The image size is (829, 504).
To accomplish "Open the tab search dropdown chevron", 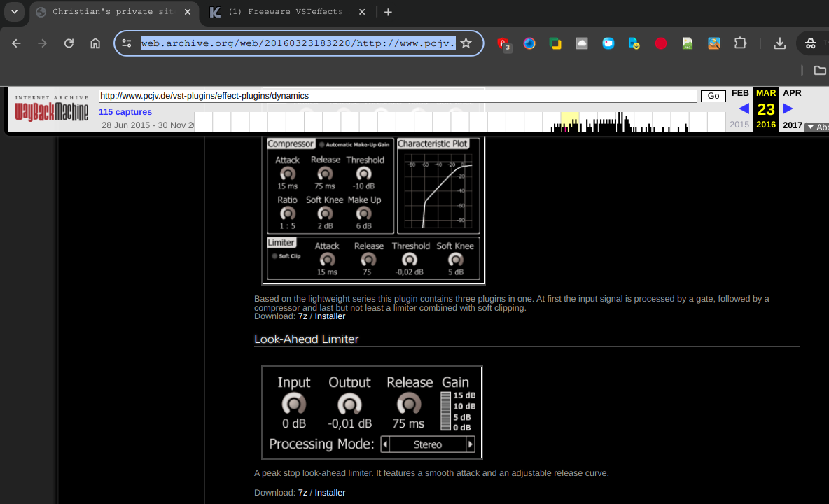I will pyautogui.click(x=14, y=12).
